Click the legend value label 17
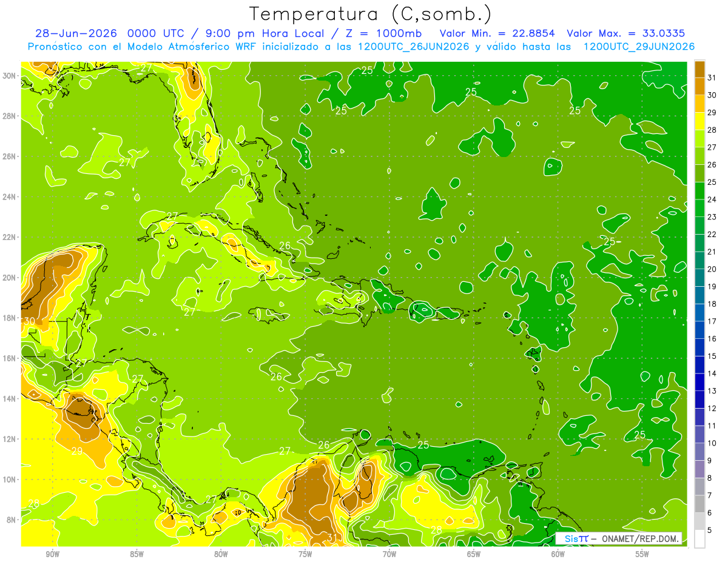Image resolution: width=728 pixels, height=562 pixels. pos(712,321)
